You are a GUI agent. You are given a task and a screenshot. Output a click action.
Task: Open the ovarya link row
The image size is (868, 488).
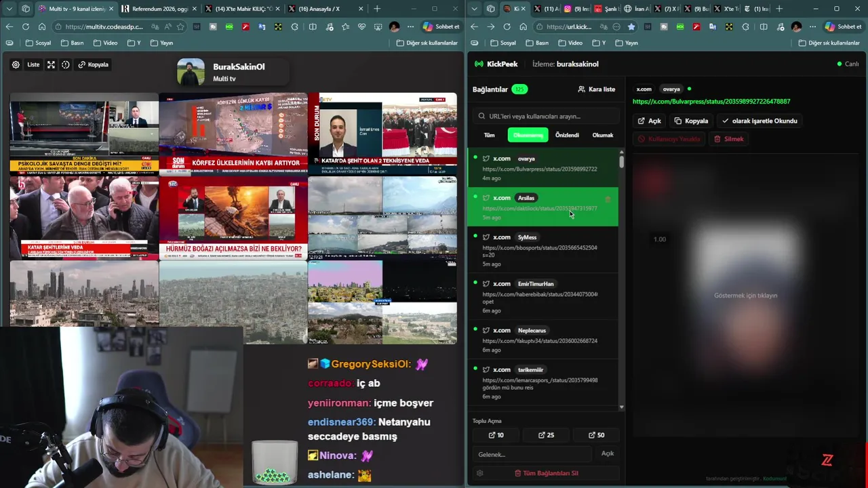pyautogui.click(x=542, y=167)
